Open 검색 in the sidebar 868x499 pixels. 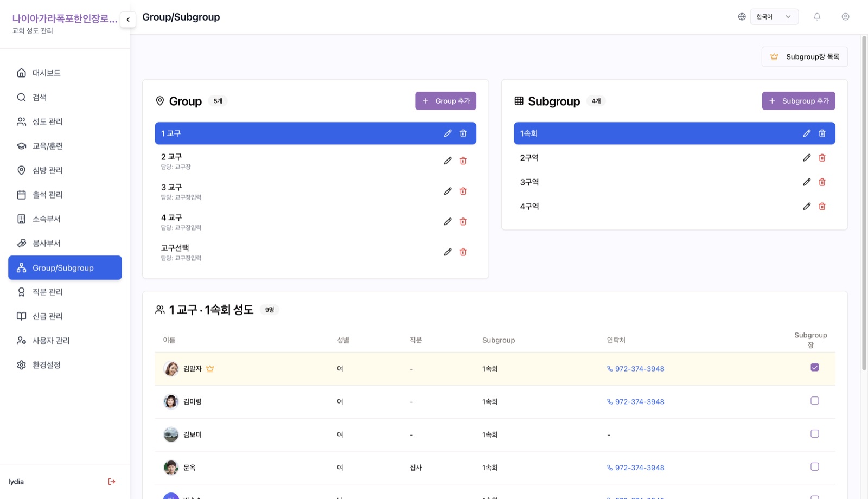65,97
